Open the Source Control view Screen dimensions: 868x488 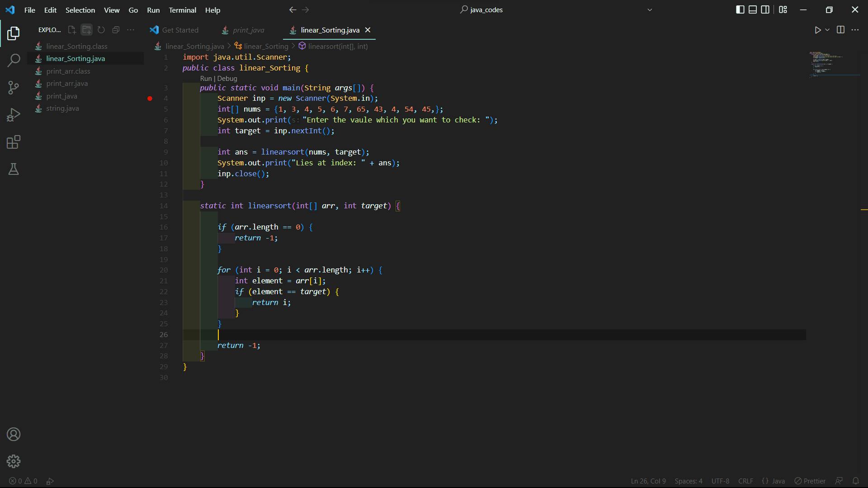point(14,88)
